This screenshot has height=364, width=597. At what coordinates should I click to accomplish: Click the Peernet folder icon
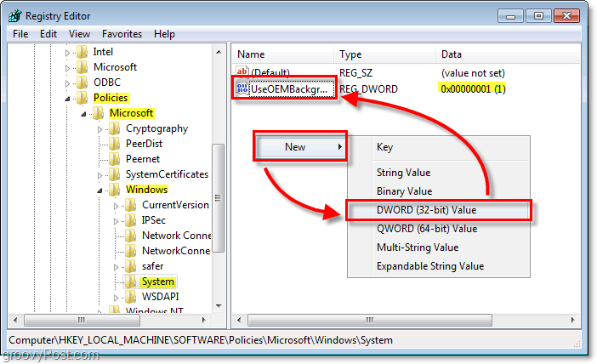[x=114, y=159]
